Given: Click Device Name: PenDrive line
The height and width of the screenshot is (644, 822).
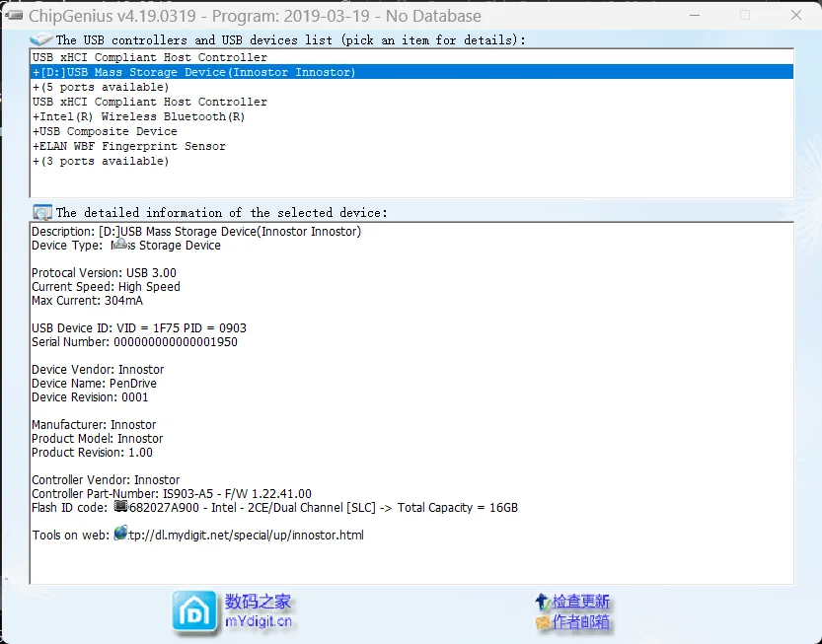Looking at the screenshot, I should tap(94, 383).
